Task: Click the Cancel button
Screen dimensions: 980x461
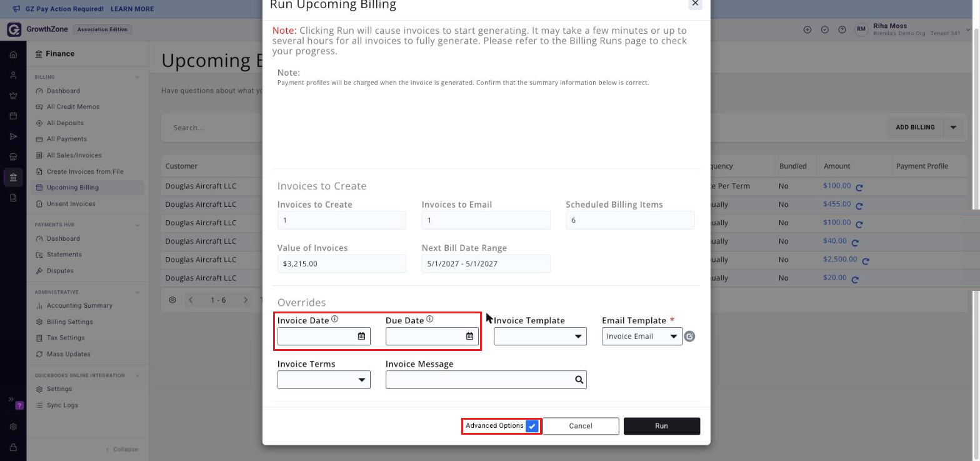Action: point(581,426)
